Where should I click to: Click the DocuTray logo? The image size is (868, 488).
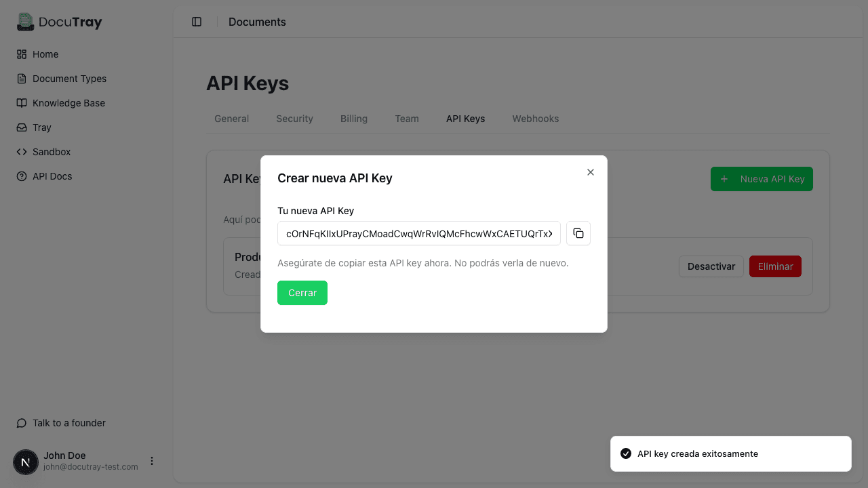pyautogui.click(x=59, y=22)
